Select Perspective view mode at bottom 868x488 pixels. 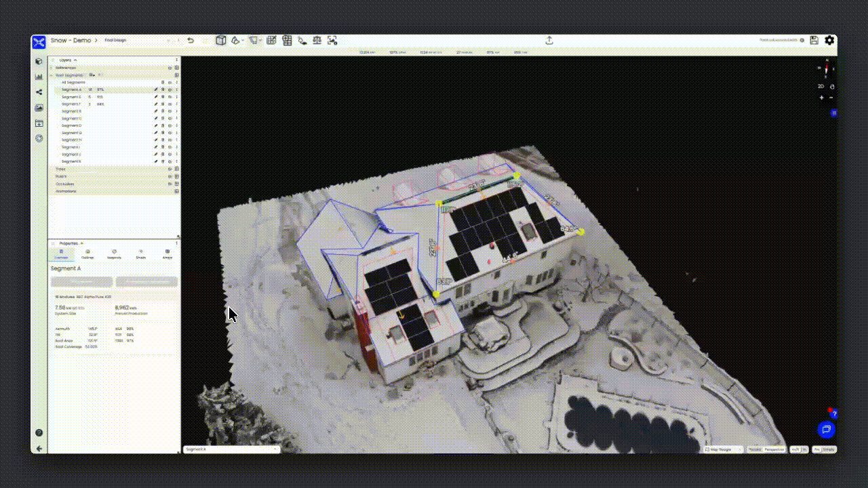[774, 449]
